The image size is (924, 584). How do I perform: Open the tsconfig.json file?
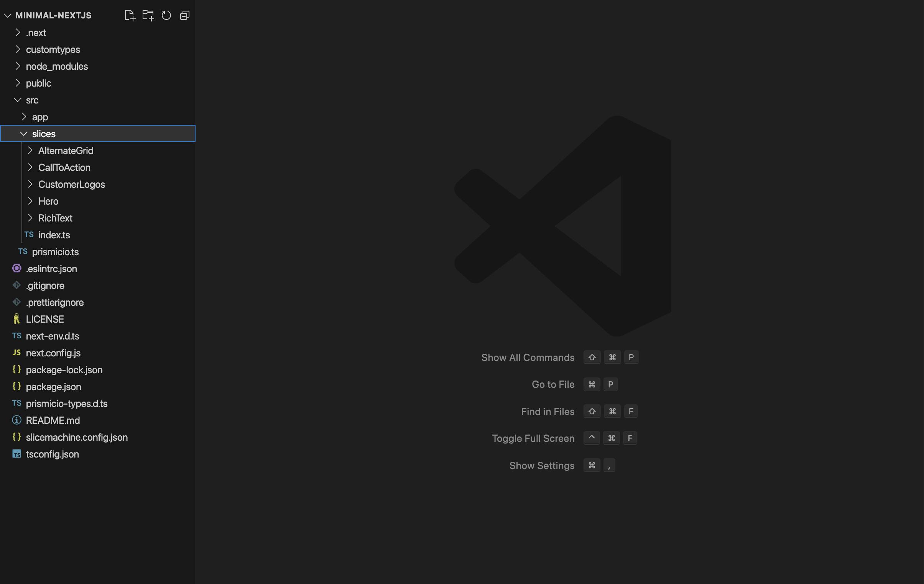click(x=52, y=454)
